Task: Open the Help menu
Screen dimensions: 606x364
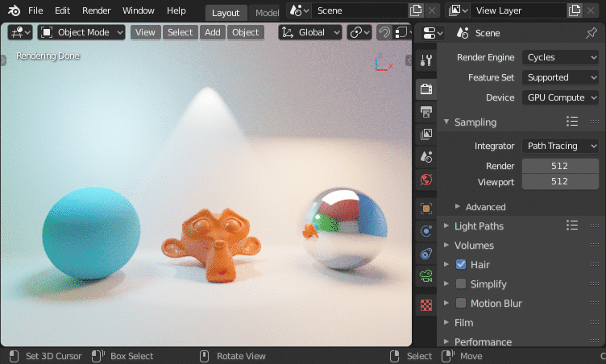Action: pos(176,10)
